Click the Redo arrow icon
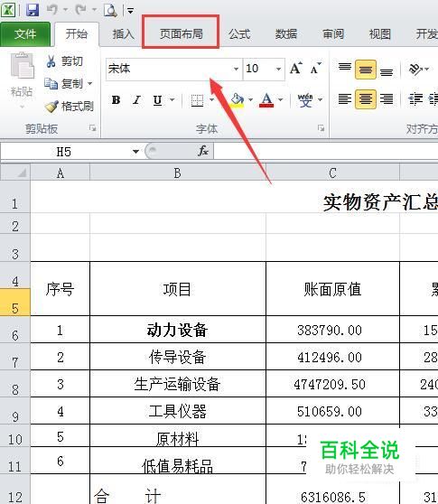 [x=80, y=10]
